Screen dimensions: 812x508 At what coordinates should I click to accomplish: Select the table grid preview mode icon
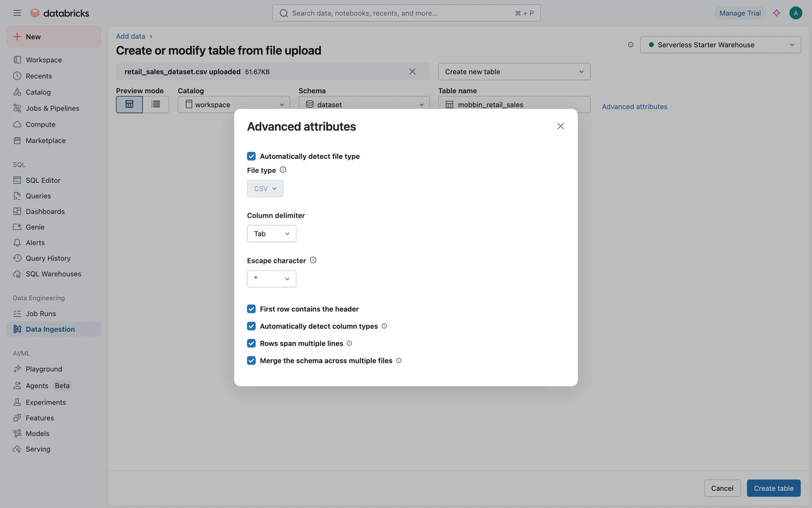point(129,104)
